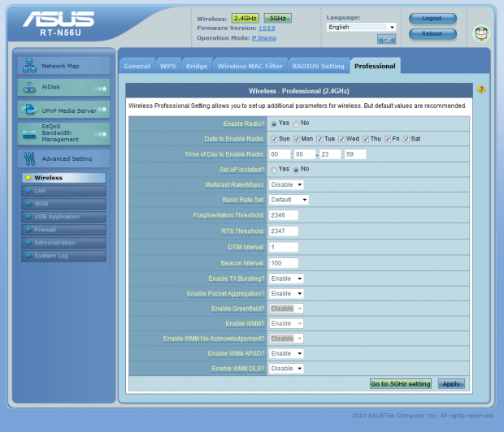The image size is (504, 432).
Task: Uncheck the Tue checkbox
Action: click(x=319, y=139)
